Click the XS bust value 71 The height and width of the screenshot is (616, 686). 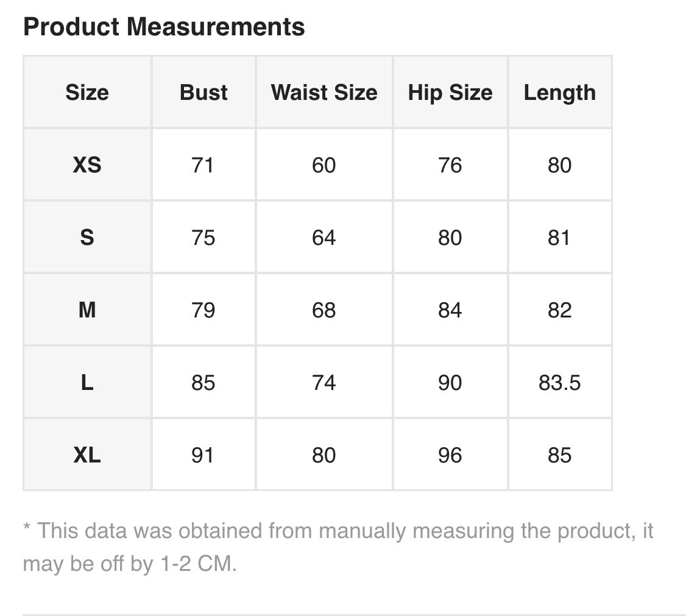click(203, 165)
